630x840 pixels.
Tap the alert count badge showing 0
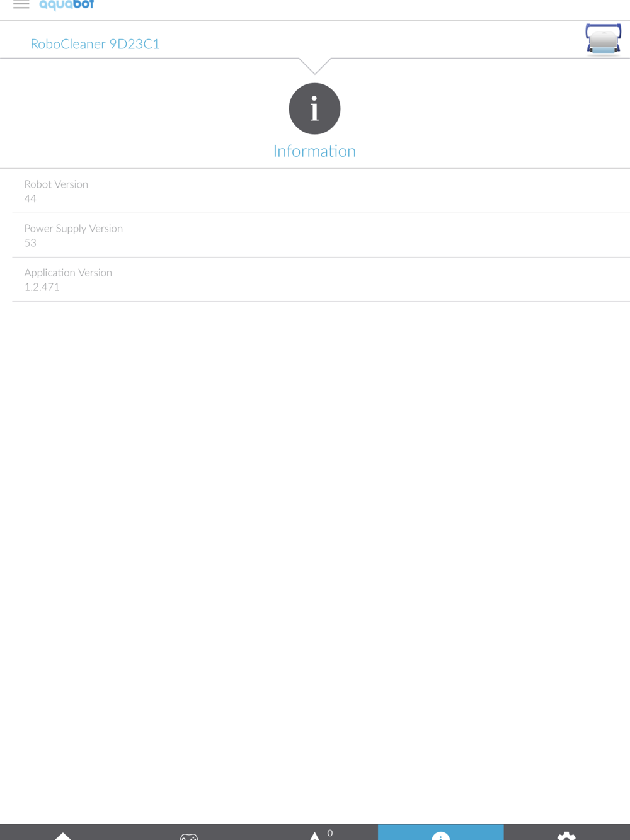tap(330, 832)
